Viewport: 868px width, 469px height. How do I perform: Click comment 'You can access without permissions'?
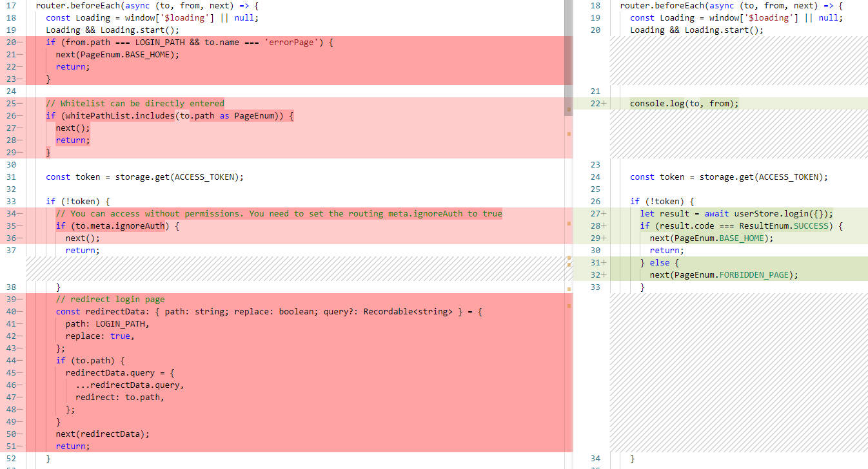click(279, 213)
